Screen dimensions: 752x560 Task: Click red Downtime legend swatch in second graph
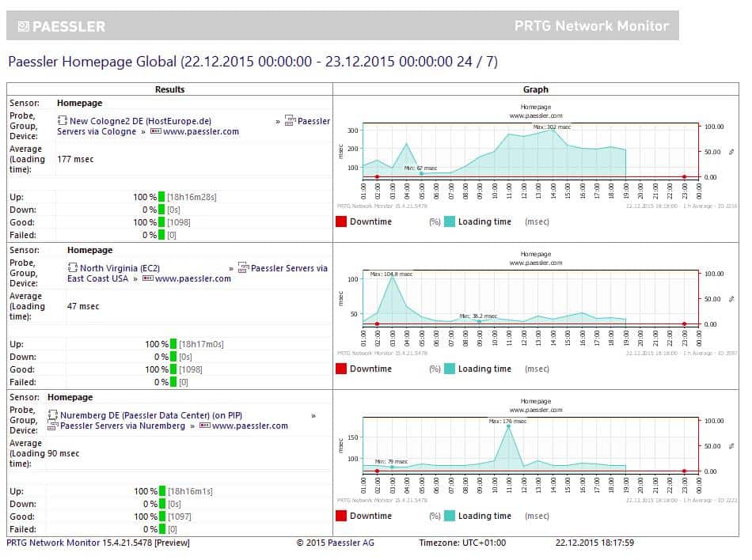tap(341, 369)
